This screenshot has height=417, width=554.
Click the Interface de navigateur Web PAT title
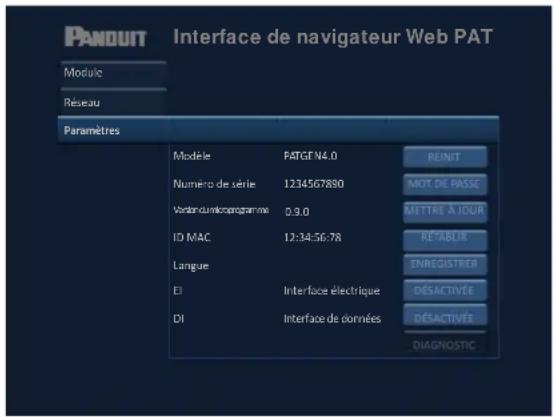click(332, 37)
